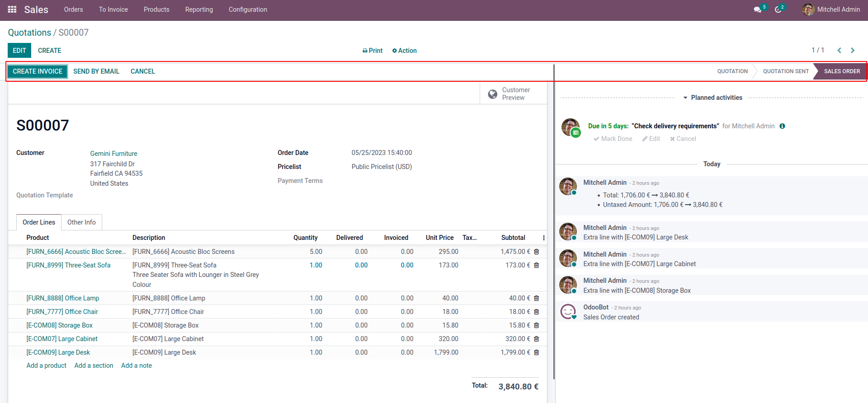Mark the planned activity as done
The image size is (868, 403).
click(x=613, y=139)
